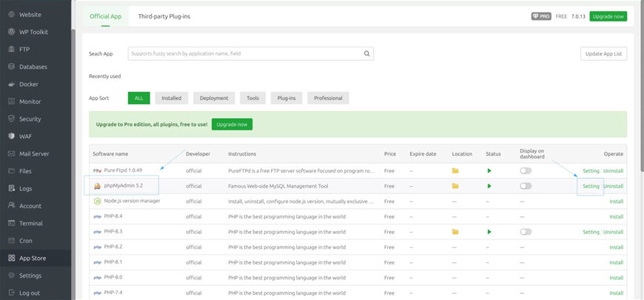
Task: Filter apps by ALL
Action: [x=139, y=99]
